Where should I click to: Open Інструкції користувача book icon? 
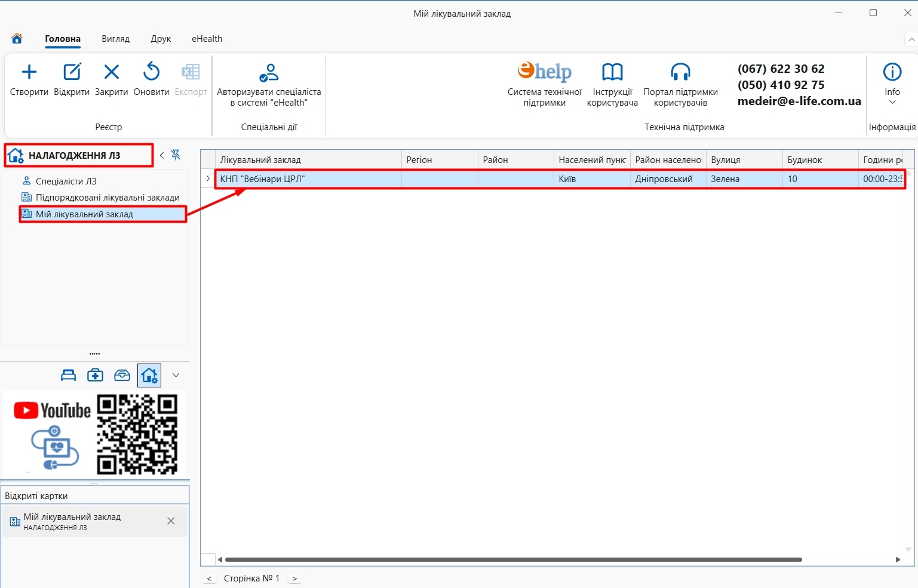pos(612,72)
